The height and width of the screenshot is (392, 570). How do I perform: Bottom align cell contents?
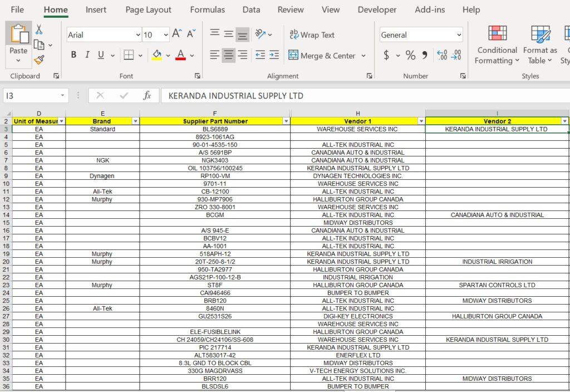tap(243, 34)
